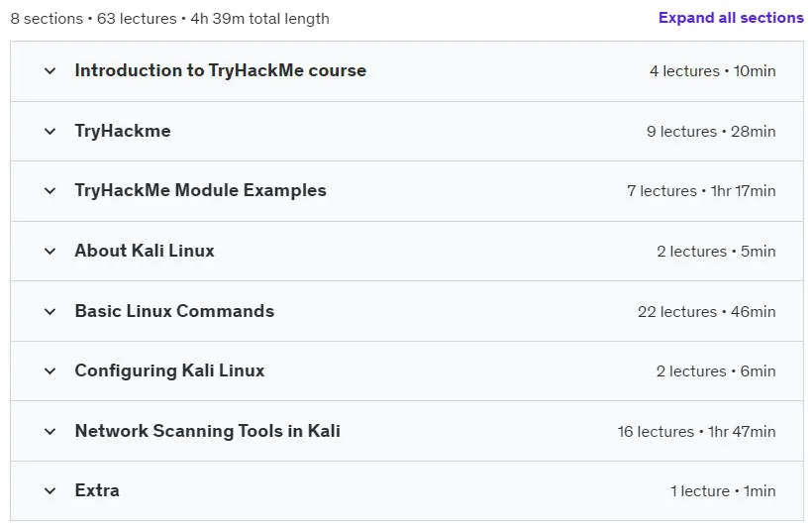
Task: Click '22 lectures • 46min' text
Action: (707, 312)
